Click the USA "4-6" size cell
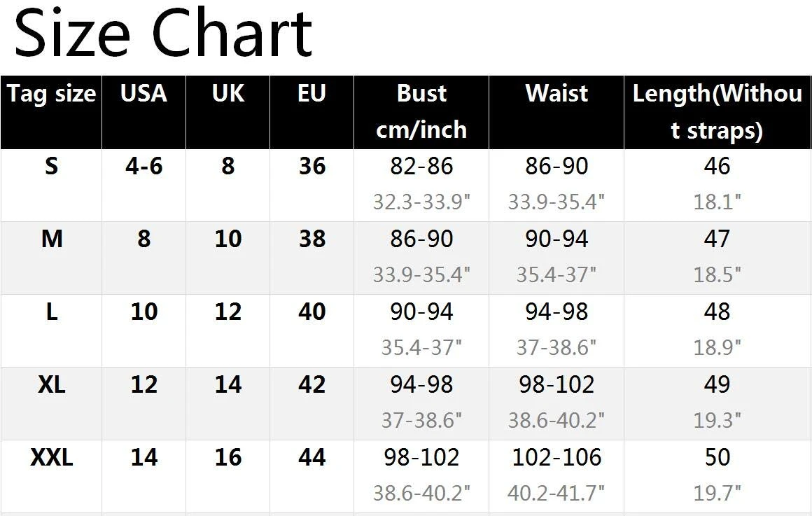The image size is (812, 516). (143, 167)
